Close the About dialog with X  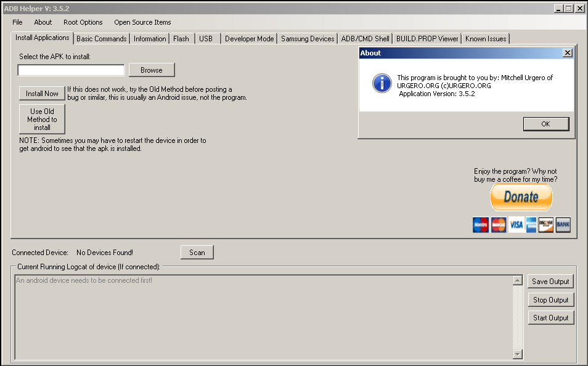coord(568,53)
